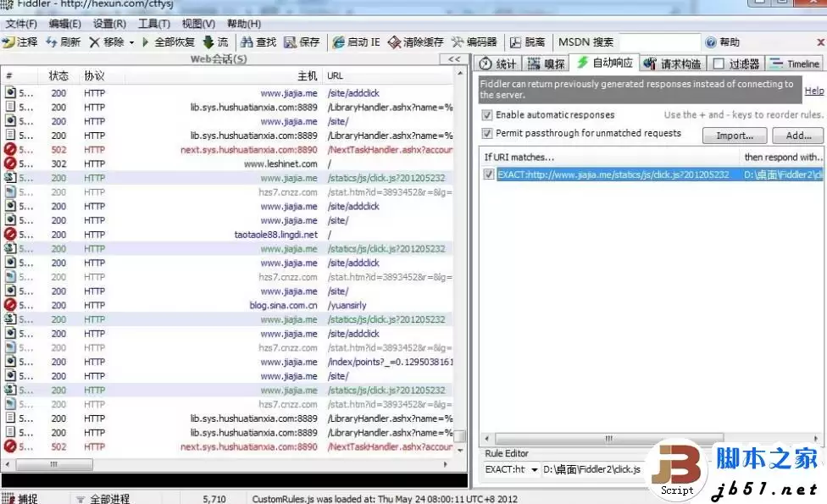The width and height of the screenshot is (827, 504).
Task: Open the 工具(T) menu
Action: pos(153,24)
